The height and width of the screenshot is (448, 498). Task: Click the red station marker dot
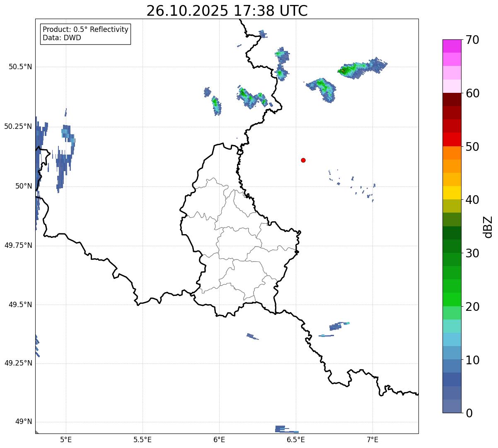click(303, 160)
